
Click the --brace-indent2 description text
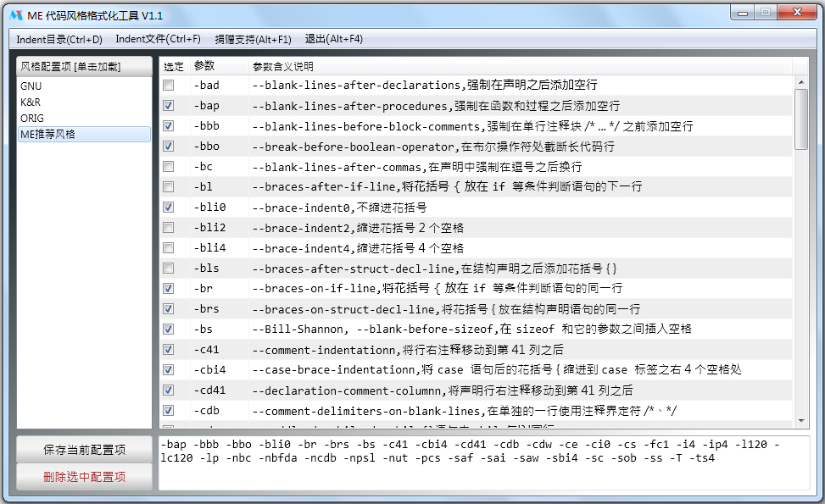click(358, 228)
